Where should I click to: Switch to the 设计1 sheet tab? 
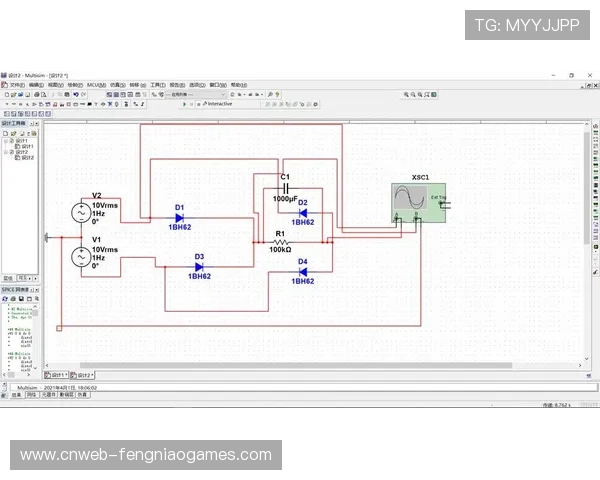point(58,375)
